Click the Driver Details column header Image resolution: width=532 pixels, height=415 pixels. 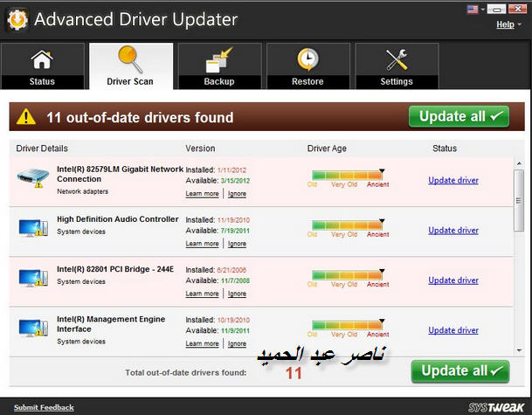(x=42, y=149)
